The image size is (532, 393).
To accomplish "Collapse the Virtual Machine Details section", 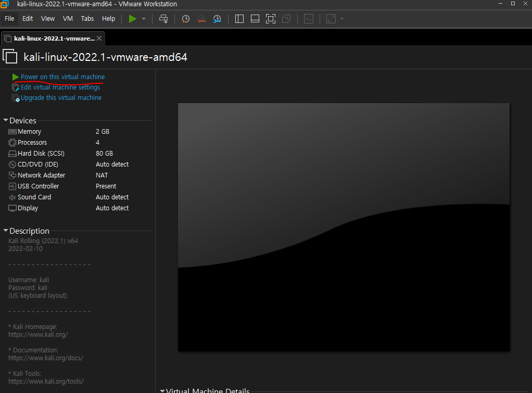I will click(x=162, y=390).
